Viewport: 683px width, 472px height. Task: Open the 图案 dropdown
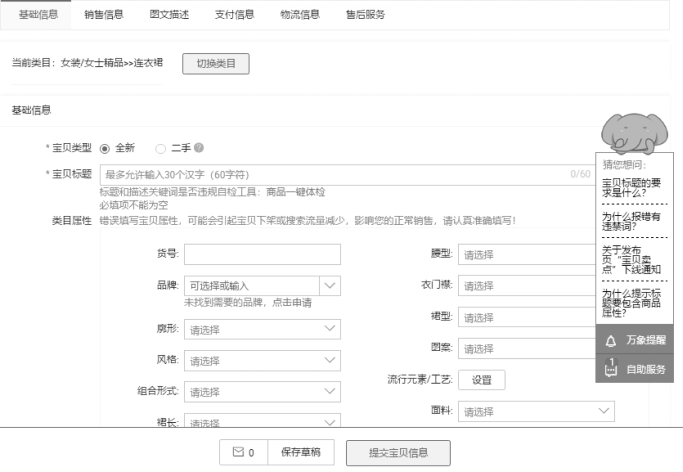coord(527,348)
